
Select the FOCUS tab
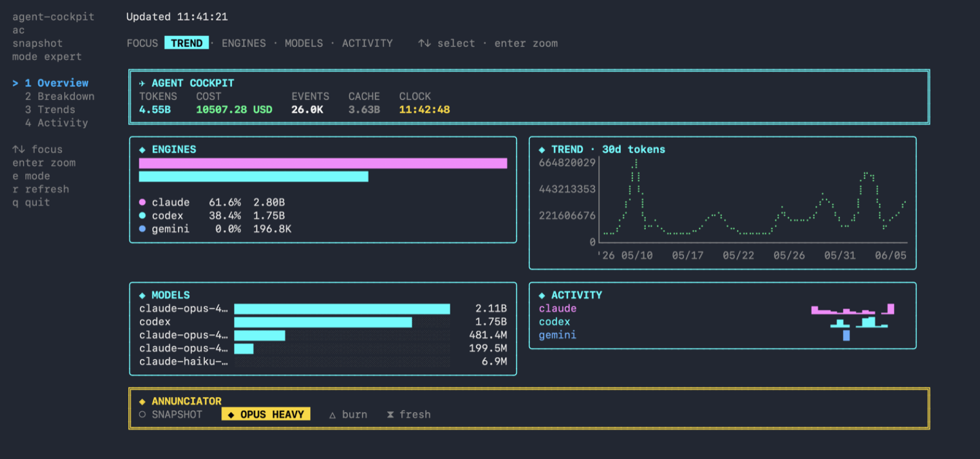coord(142,43)
